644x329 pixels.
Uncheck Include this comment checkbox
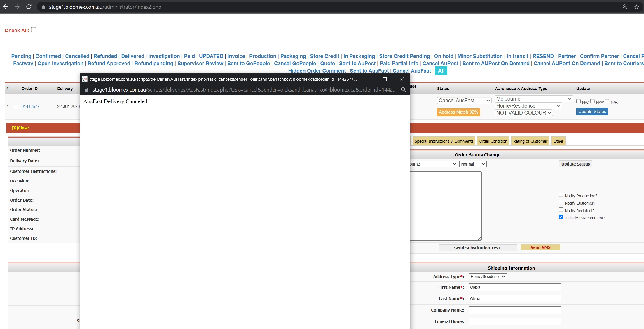[x=561, y=217]
